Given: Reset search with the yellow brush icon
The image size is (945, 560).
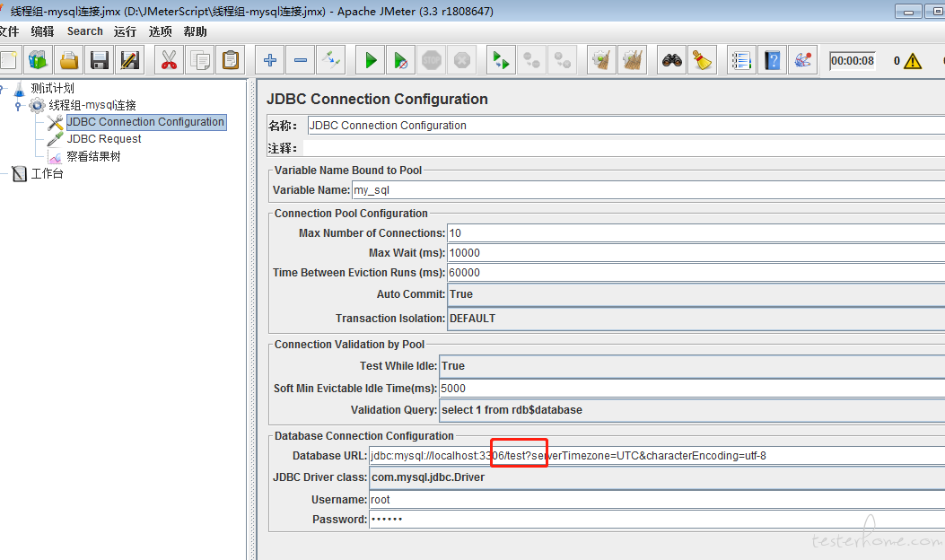Looking at the screenshot, I should [703, 60].
